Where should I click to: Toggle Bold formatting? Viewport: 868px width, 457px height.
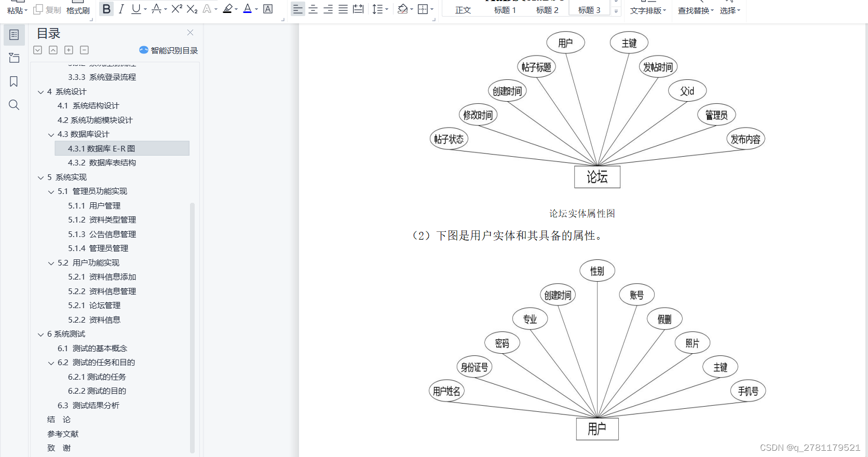tap(106, 9)
